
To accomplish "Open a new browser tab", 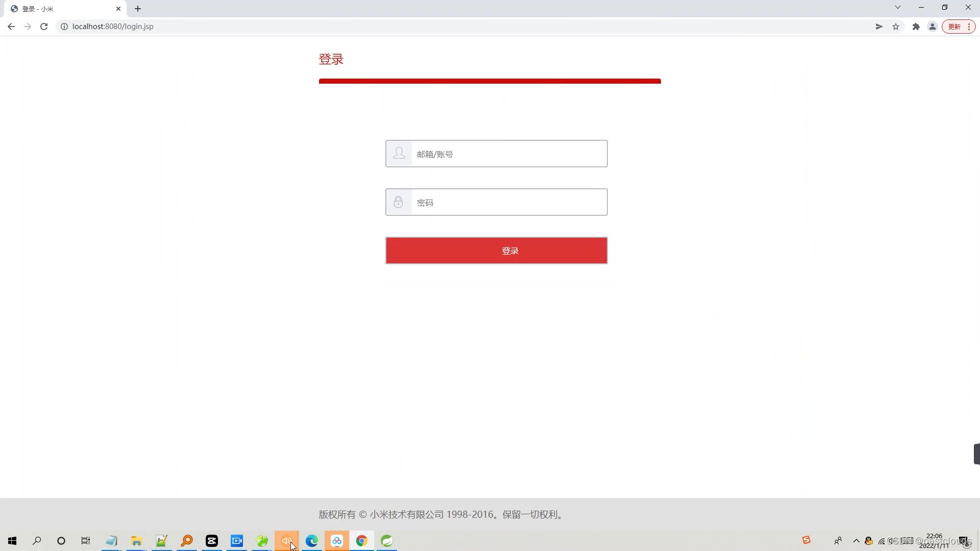I will [138, 9].
